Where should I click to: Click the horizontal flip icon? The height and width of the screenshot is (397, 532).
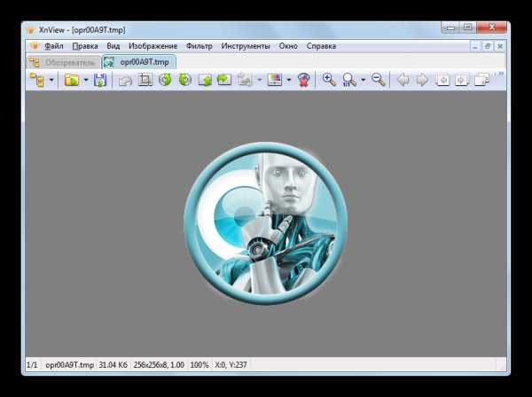(x=224, y=80)
